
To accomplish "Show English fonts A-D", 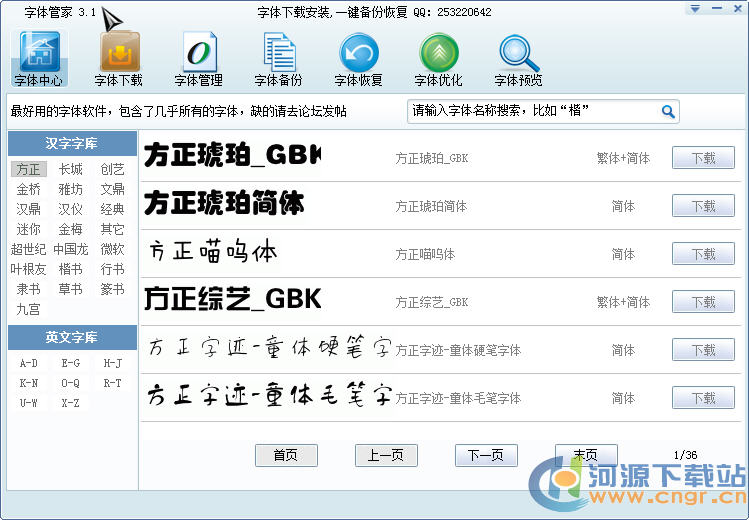I will tap(29, 364).
